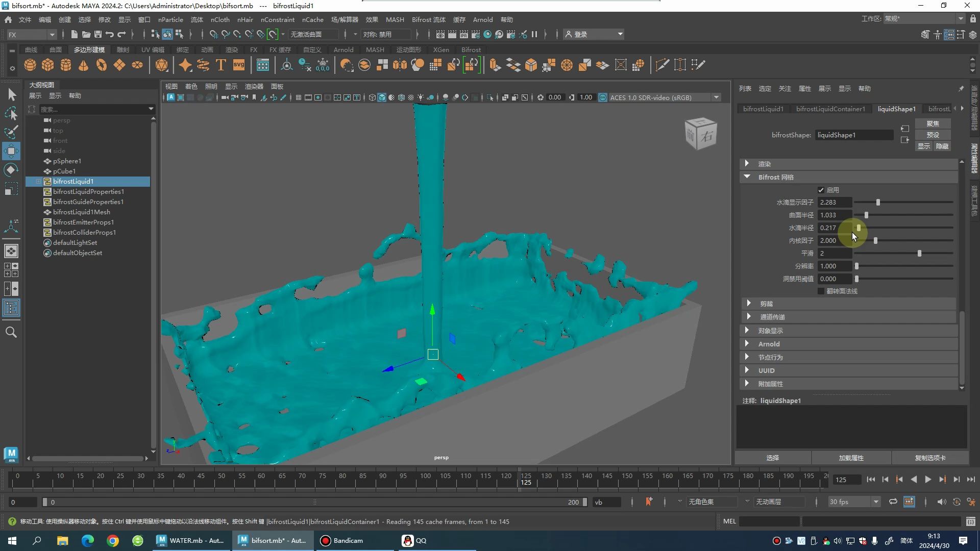Click the SVG shelf icon

[x=239, y=65]
